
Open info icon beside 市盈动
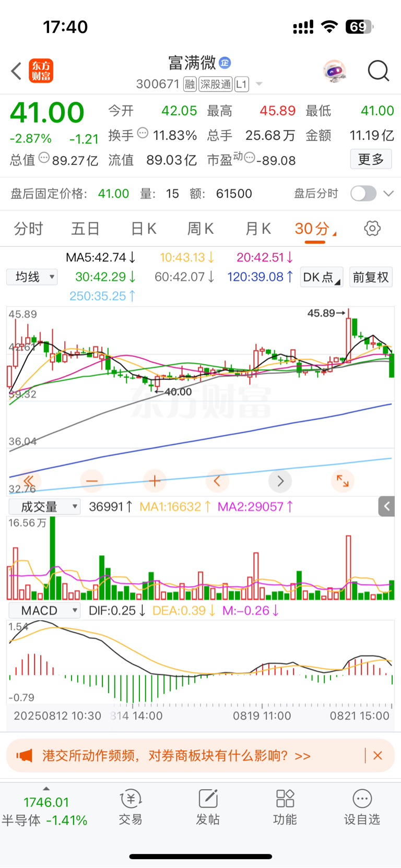point(250,158)
